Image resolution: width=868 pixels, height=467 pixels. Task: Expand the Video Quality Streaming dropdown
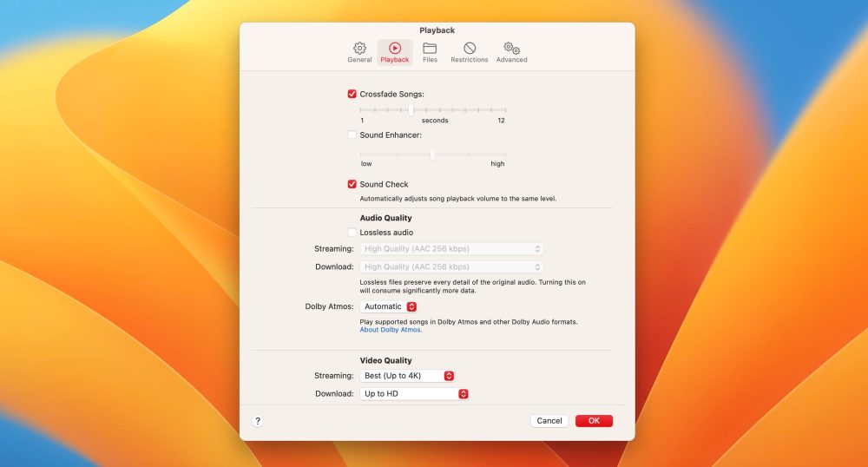407,376
